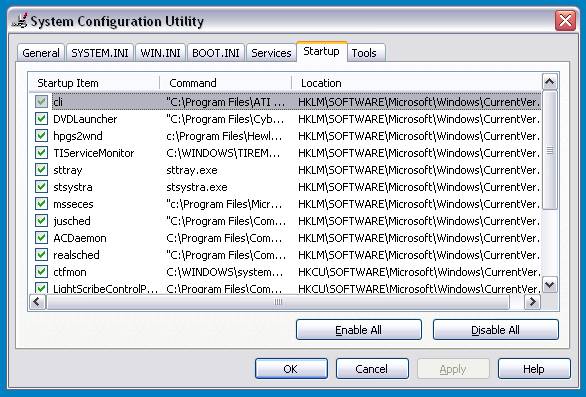Image resolution: width=586 pixels, height=397 pixels.
Task: Open the WIN.INI tab
Action: (x=160, y=53)
